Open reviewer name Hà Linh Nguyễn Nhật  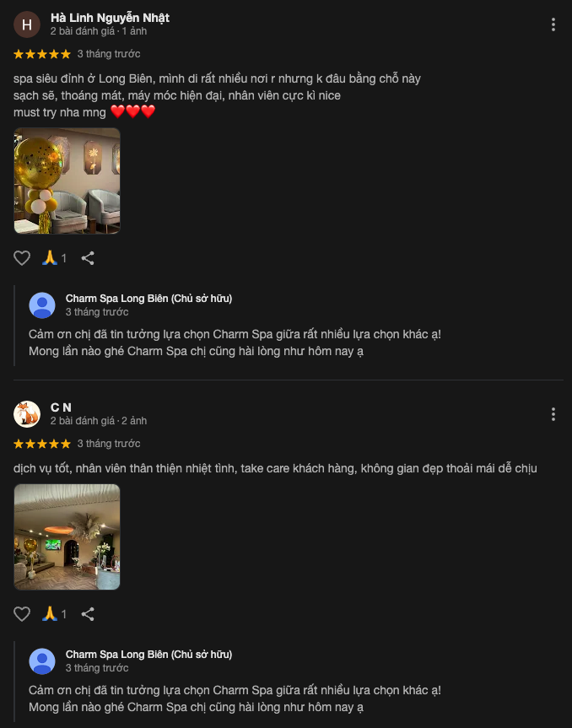tap(110, 18)
